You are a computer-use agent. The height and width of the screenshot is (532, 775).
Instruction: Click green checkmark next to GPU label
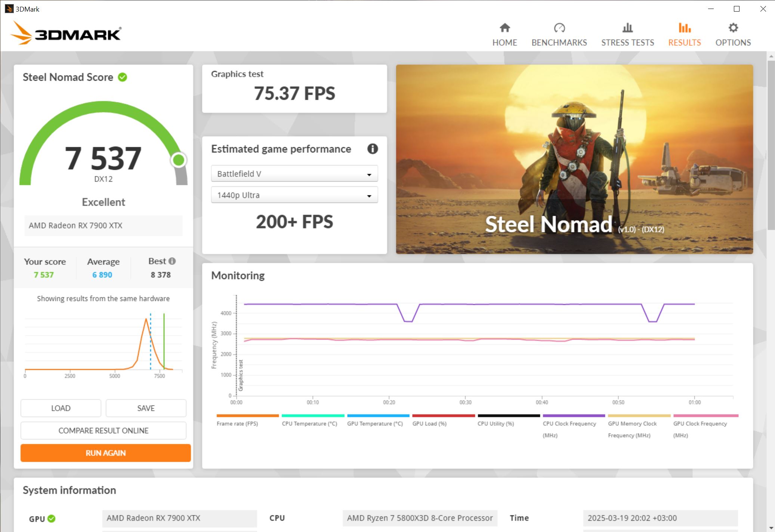click(52, 519)
